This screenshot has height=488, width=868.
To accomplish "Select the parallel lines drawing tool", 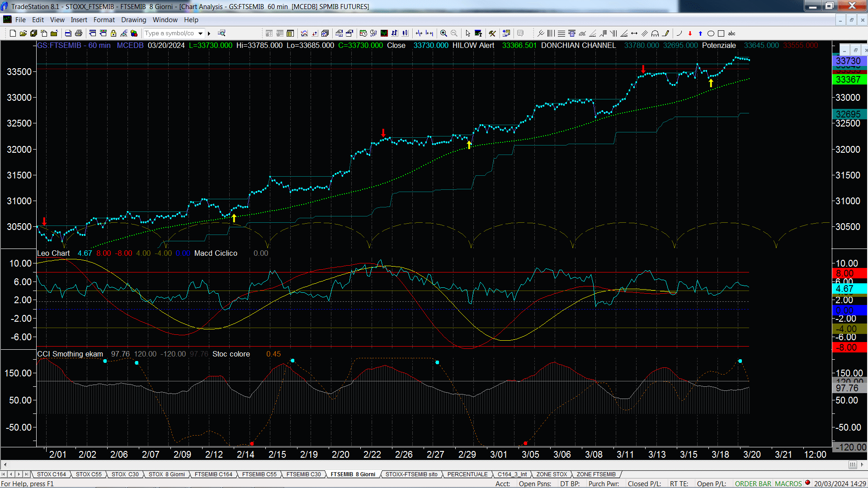I will tap(645, 33).
